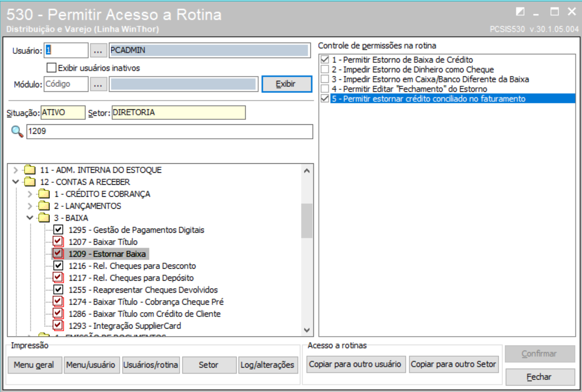Click folder icon of 12 - CONTAS A RECEBER

[x=29, y=182]
